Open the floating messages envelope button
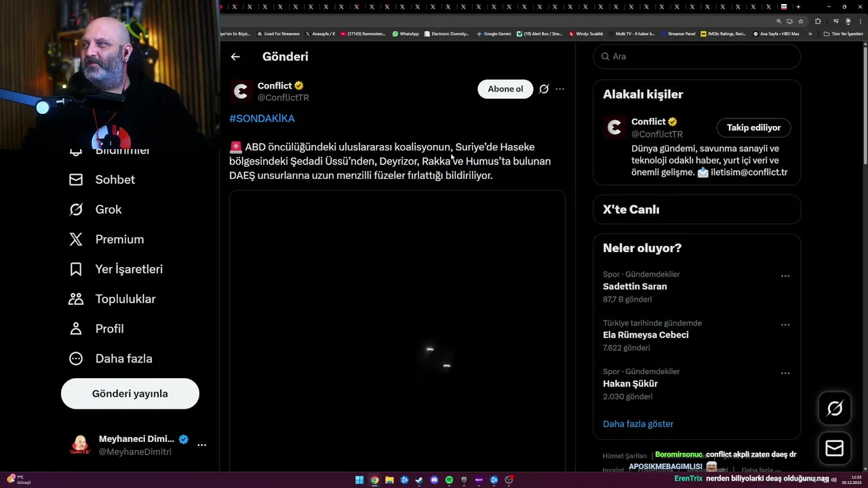Viewport: 868px width, 488px height. (835, 449)
